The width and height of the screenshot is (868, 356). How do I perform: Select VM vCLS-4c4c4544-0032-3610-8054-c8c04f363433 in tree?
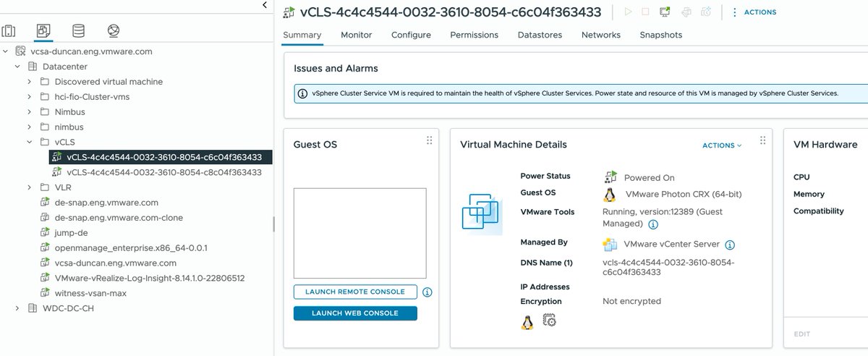163,173
